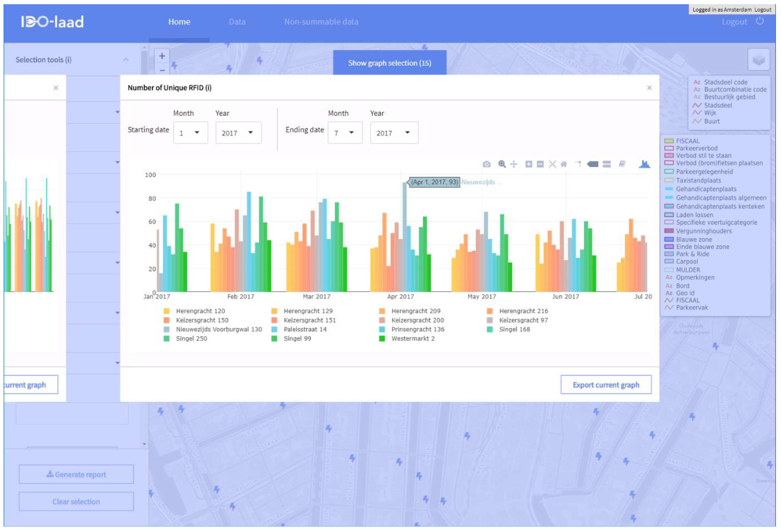Viewport: 781px width, 532px height.
Task: Click the chart zoom in plus icon
Action: 529,164
